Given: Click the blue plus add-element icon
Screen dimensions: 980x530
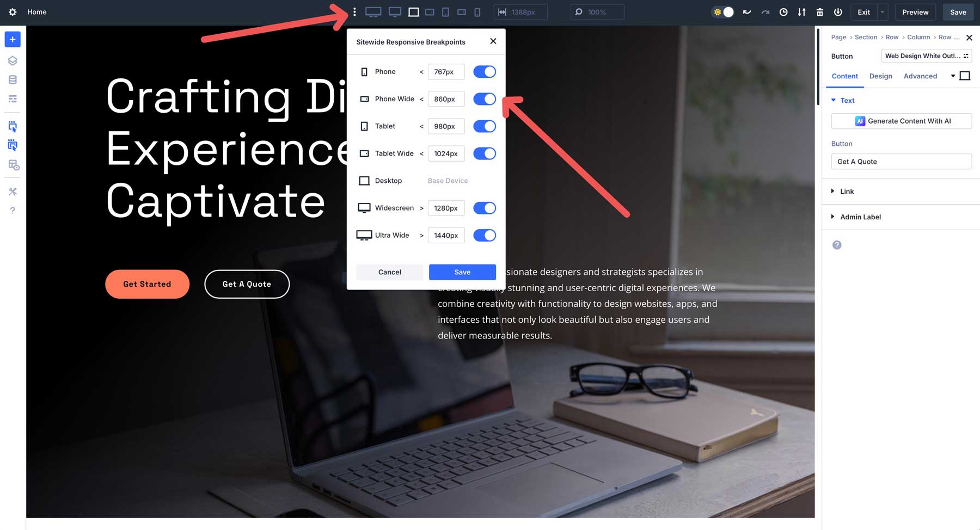Looking at the screenshot, I should pyautogui.click(x=13, y=39).
